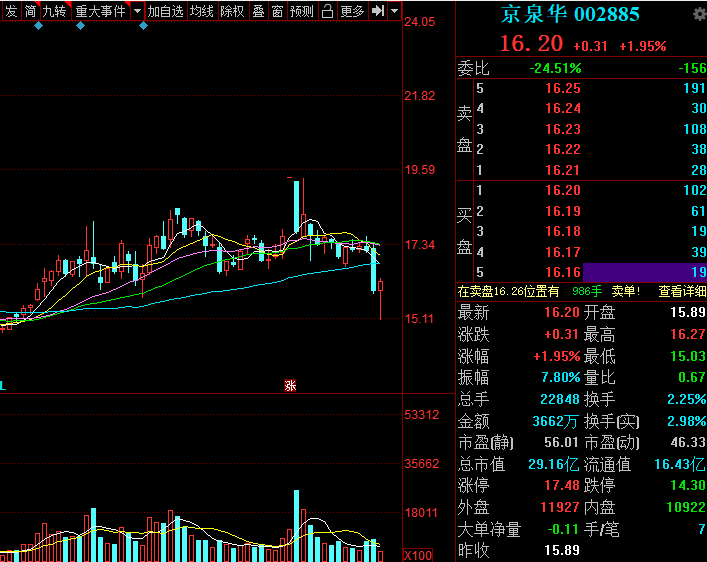
Task: Click the 内盘 value 10922
Action: pos(686,507)
